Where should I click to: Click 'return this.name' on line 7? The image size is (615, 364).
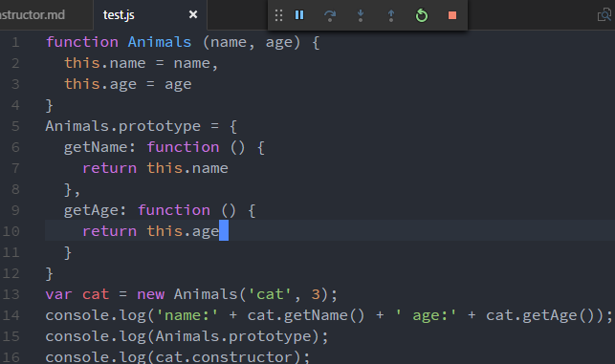click(x=155, y=168)
